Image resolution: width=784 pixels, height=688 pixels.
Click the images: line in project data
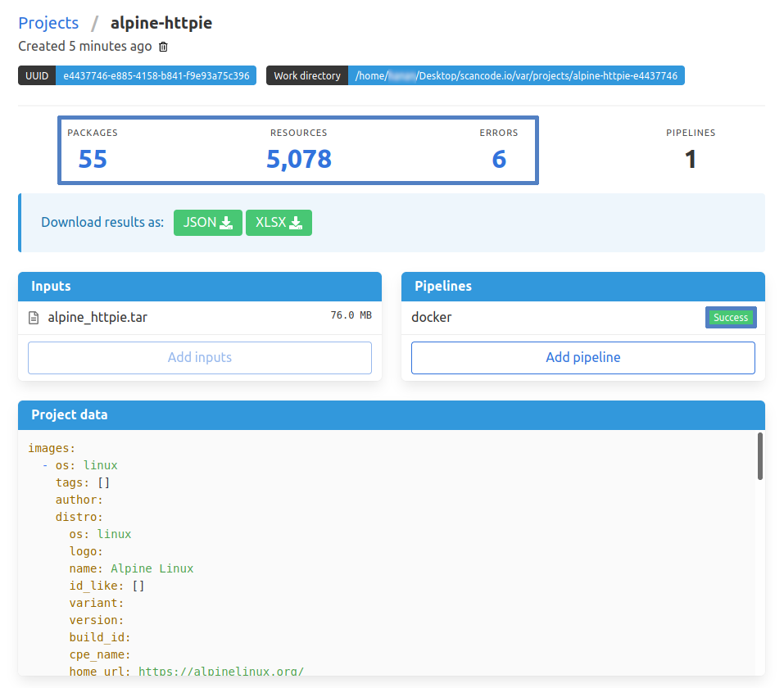(x=52, y=449)
